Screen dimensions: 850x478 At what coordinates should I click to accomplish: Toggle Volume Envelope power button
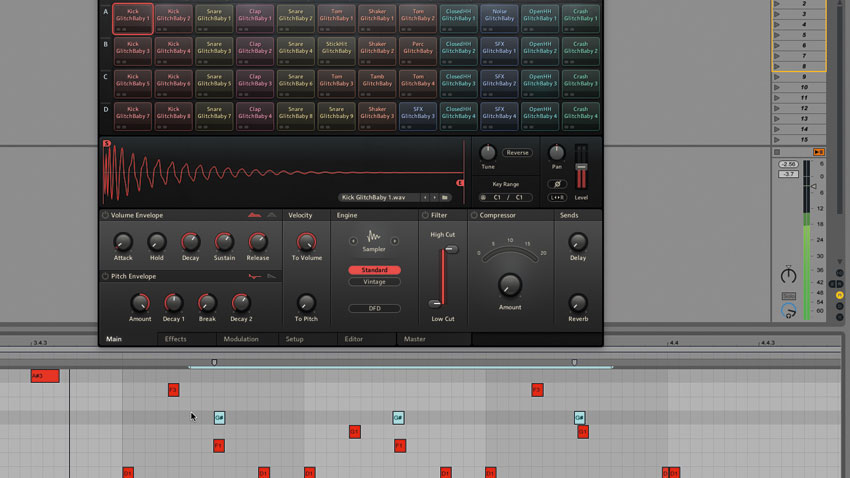(105, 215)
